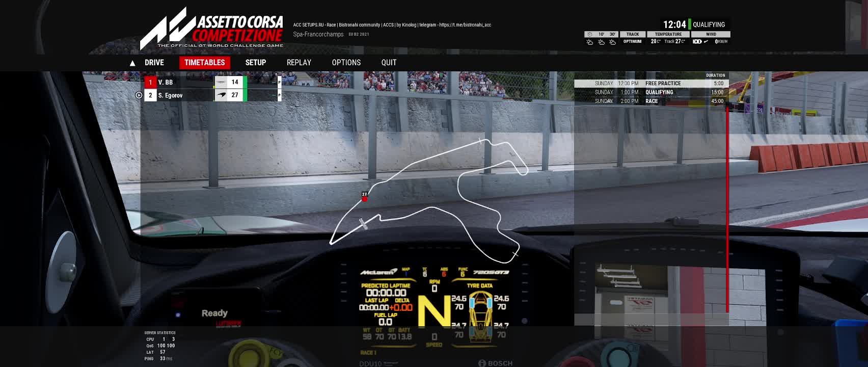868x367 pixels.
Task: Click the 15:00 qualifying duration
Action: (x=717, y=92)
